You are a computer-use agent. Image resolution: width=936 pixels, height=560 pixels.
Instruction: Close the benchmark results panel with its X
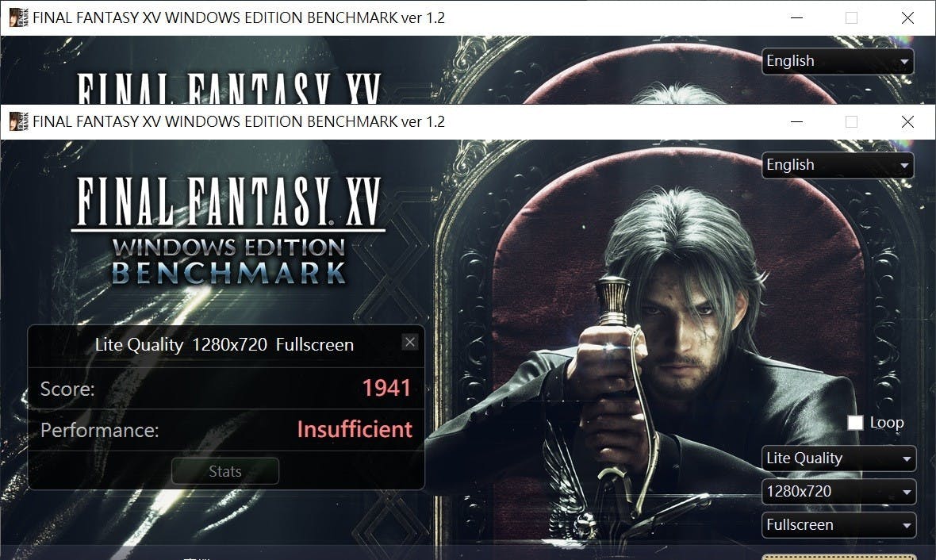click(409, 342)
